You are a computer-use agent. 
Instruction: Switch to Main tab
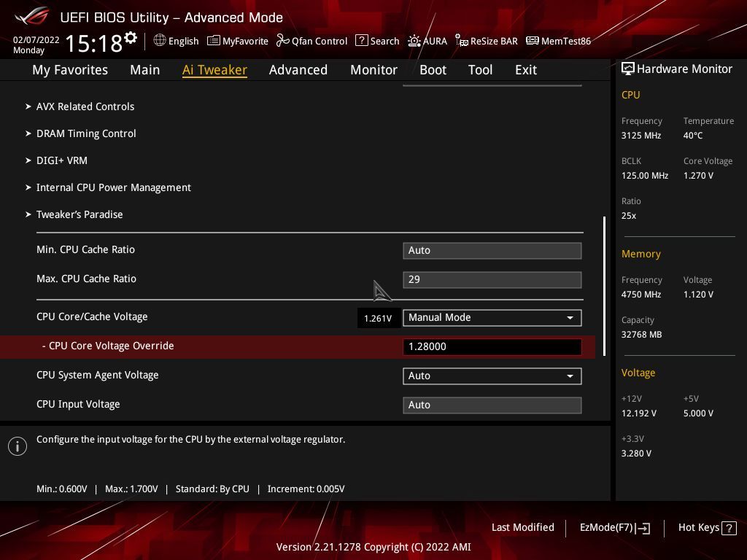[x=145, y=70]
